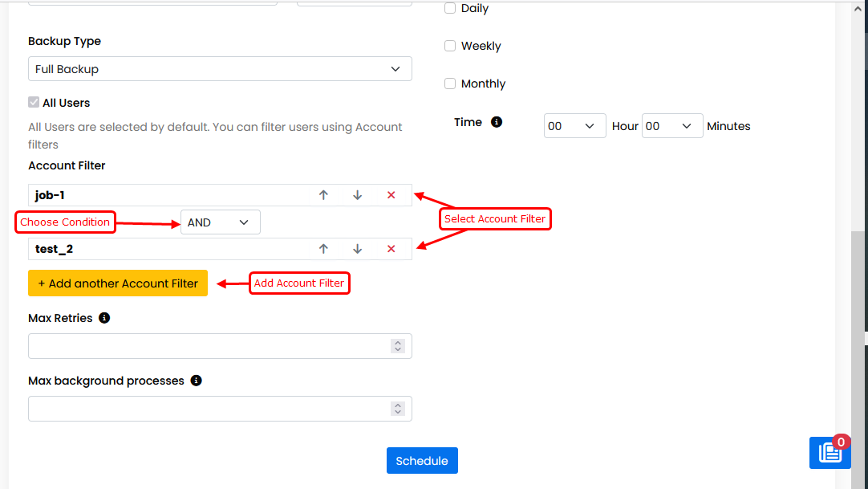
Task: Move test_2 filter up with arrow
Action: point(323,249)
